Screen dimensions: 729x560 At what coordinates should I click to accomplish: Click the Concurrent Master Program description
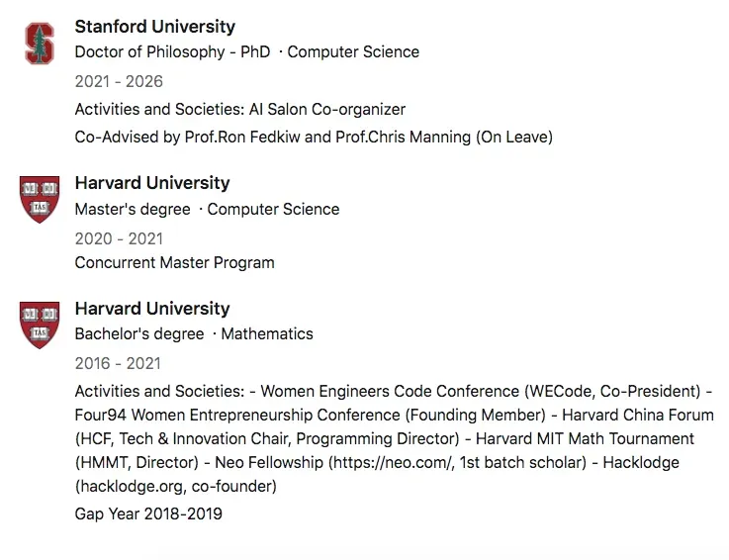pos(175,263)
